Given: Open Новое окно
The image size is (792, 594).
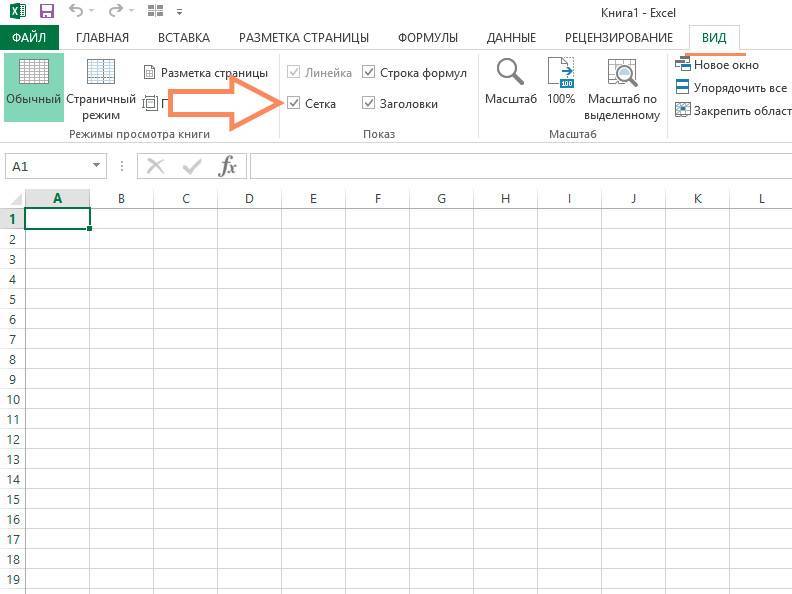Looking at the screenshot, I should (717, 65).
